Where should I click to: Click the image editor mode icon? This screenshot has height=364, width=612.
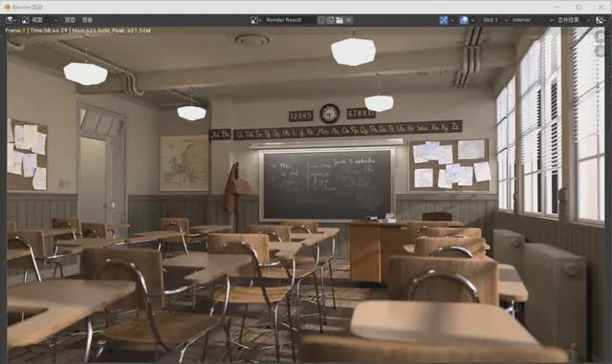26,20
